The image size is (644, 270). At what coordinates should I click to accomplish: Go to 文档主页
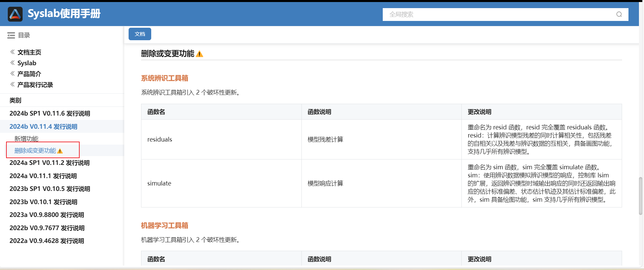point(29,52)
